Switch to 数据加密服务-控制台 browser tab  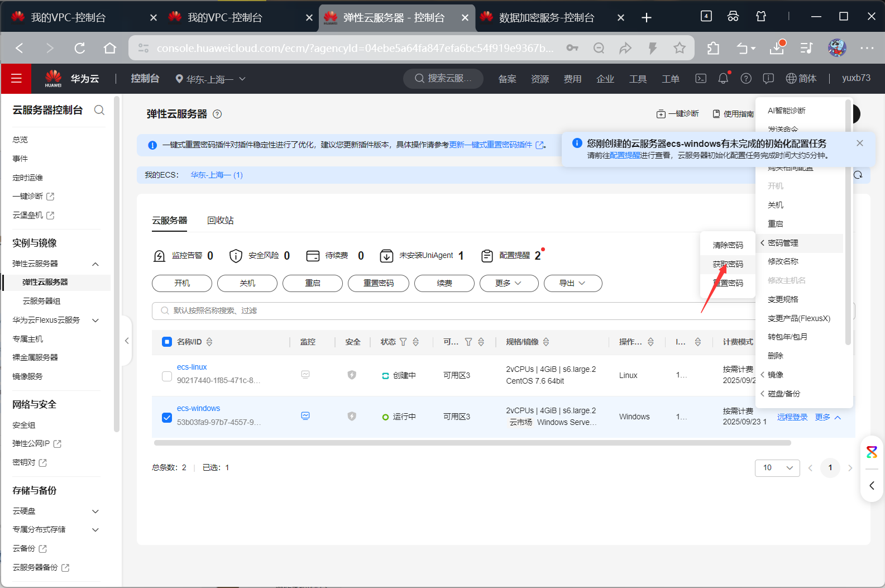[x=546, y=18]
